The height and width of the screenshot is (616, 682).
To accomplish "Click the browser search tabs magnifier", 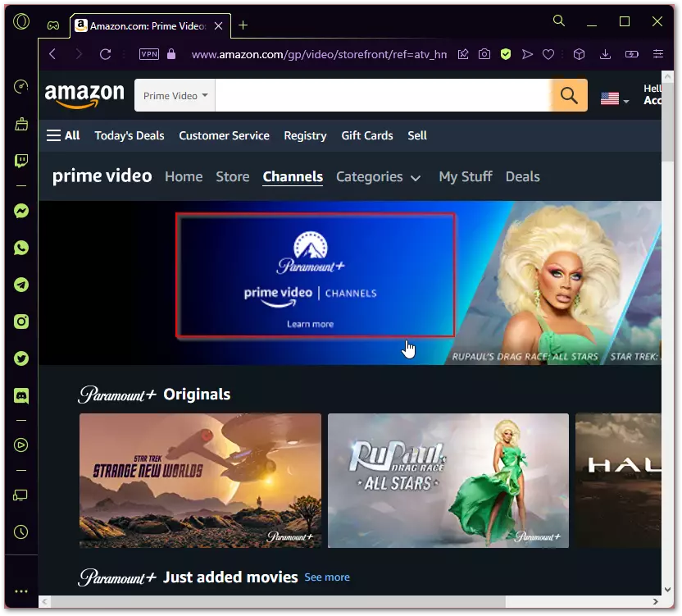I will [x=559, y=21].
